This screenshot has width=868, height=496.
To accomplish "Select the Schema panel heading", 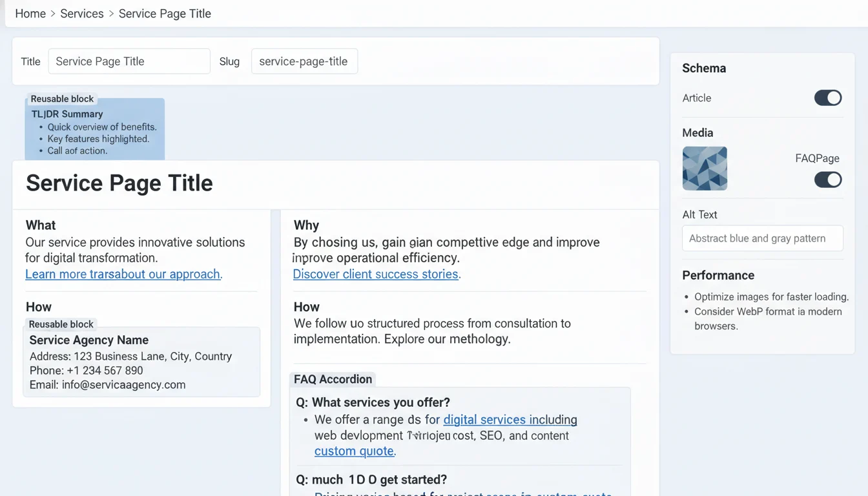I will (x=704, y=68).
